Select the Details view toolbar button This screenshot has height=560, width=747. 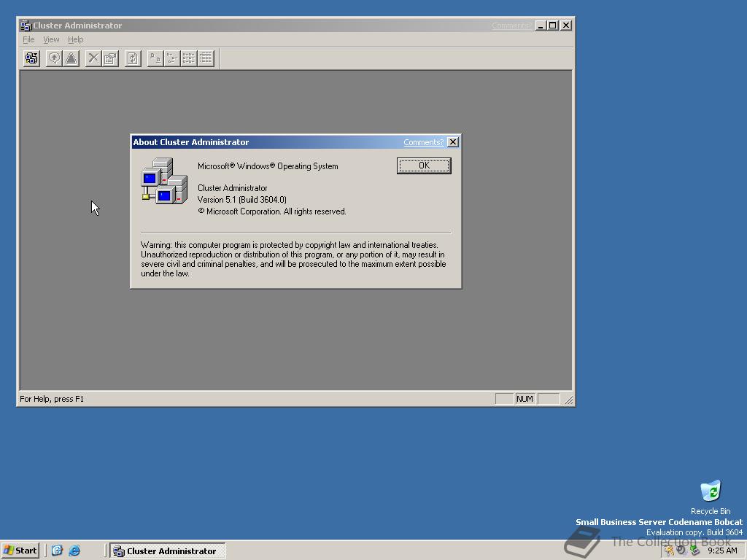tap(205, 58)
